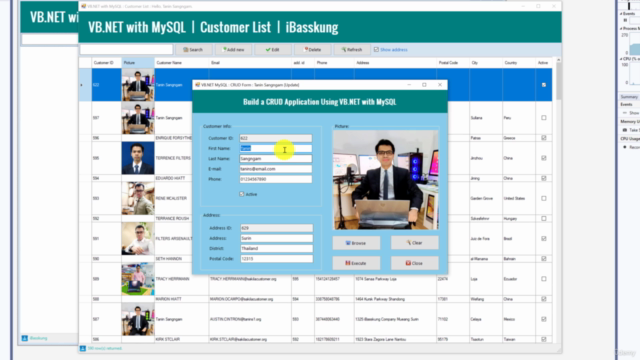Click the Refresh button in Customer List toolbar
Viewport: 640px width, 360px height.
coord(352,49)
